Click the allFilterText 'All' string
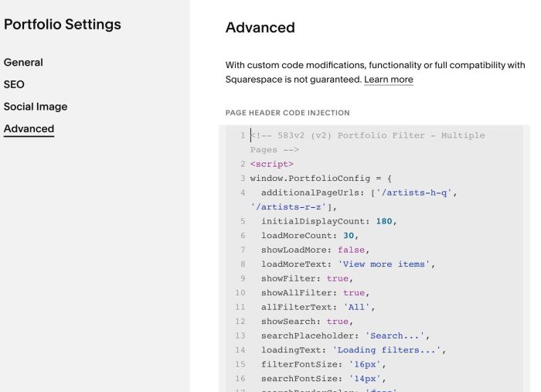541x392 pixels. pyautogui.click(x=356, y=308)
